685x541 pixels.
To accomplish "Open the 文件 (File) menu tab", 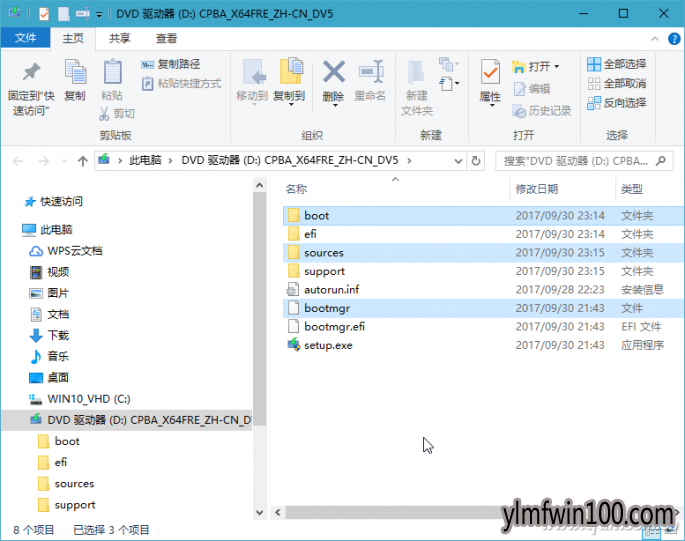I will click(25, 38).
